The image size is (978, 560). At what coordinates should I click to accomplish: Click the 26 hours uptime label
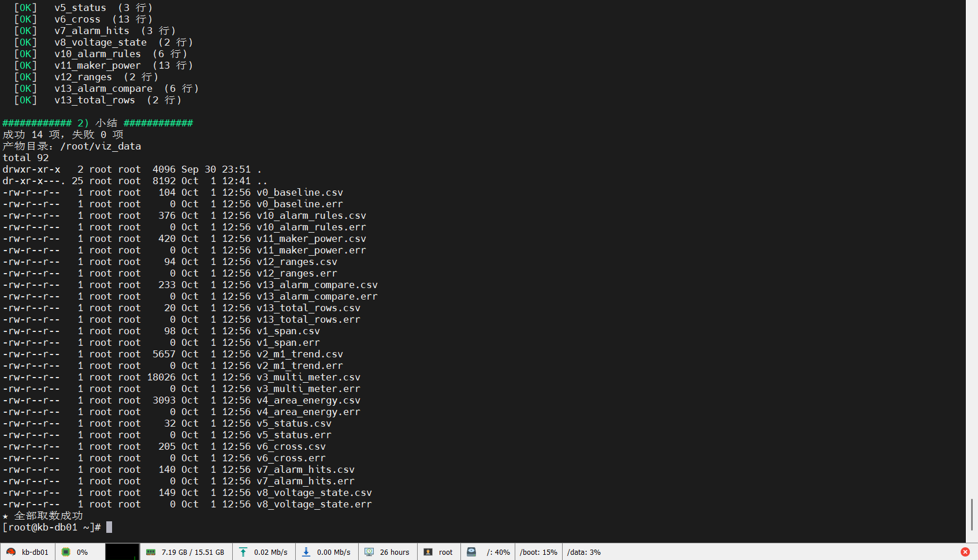[x=395, y=552]
